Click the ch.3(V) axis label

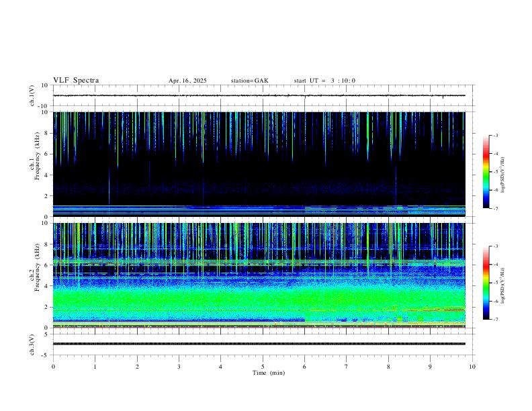[32, 345]
